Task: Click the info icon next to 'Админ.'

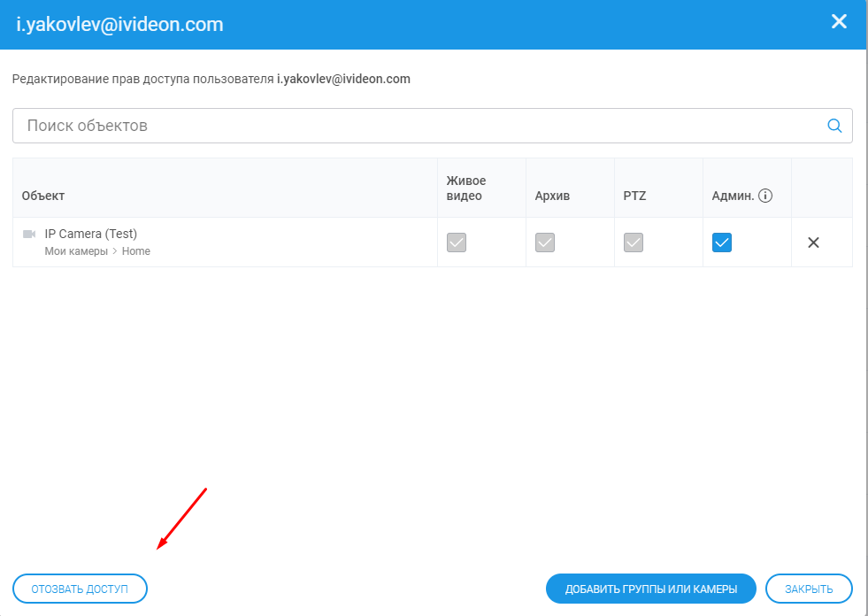Action: [x=765, y=196]
